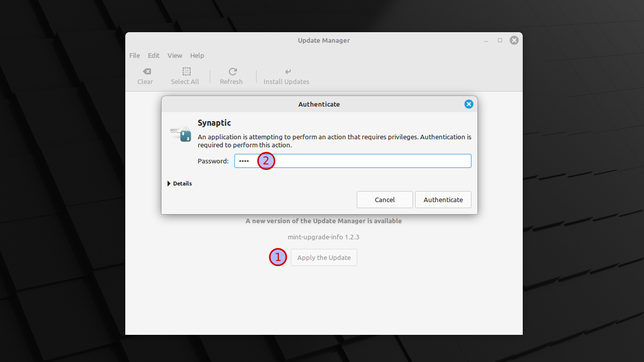
Task: Close the Update Manager window
Action: coord(514,40)
